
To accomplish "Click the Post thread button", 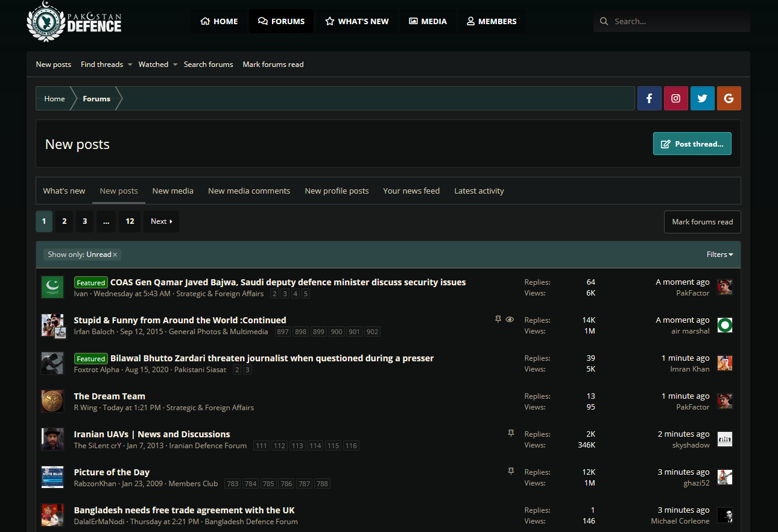I will [x=692, y=144].
